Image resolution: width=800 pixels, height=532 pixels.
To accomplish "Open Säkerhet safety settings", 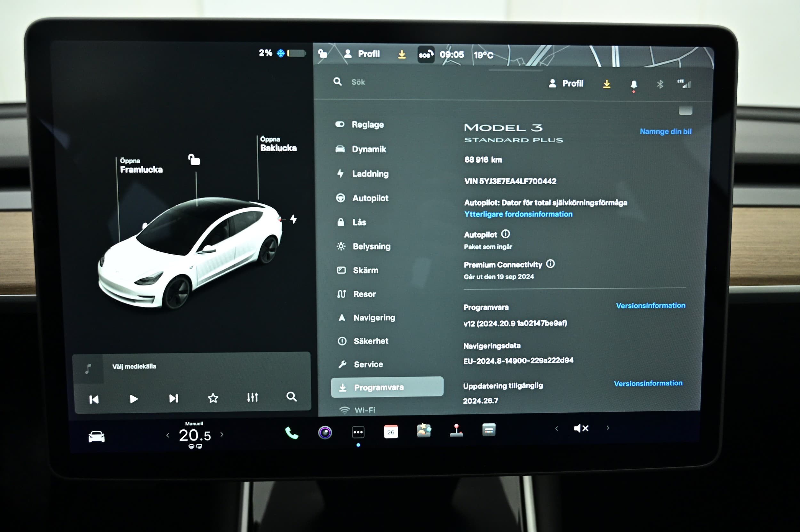I will 363,341.
